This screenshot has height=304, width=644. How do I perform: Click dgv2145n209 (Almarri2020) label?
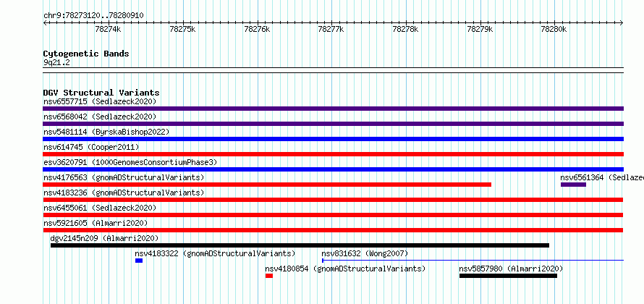[104, 238]
